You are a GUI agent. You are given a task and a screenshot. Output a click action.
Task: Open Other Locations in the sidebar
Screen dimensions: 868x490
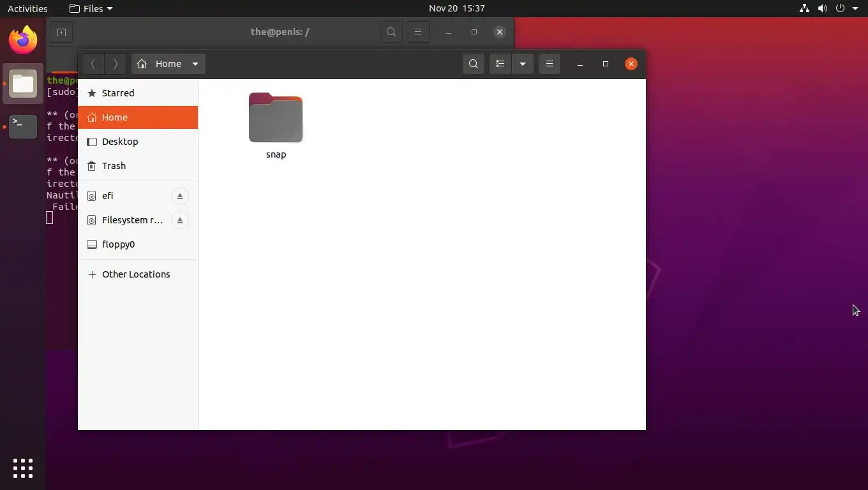[x=138, y=274]
